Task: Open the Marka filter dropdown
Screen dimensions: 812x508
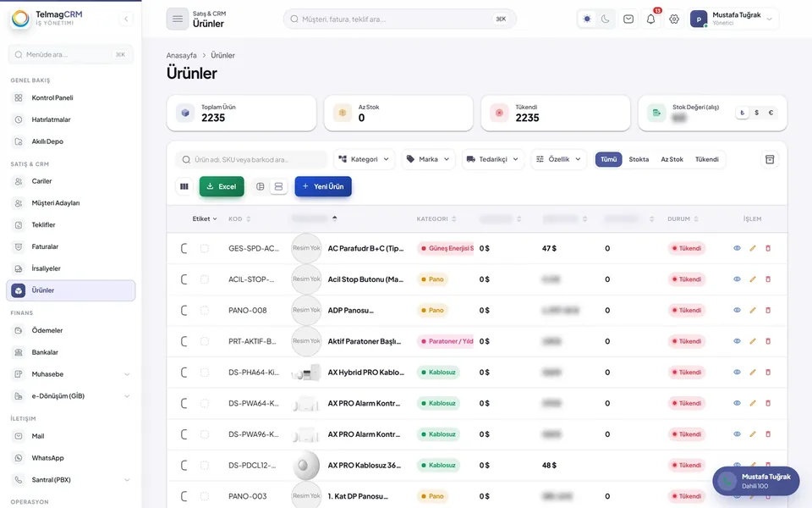Action: click(428, 159)
